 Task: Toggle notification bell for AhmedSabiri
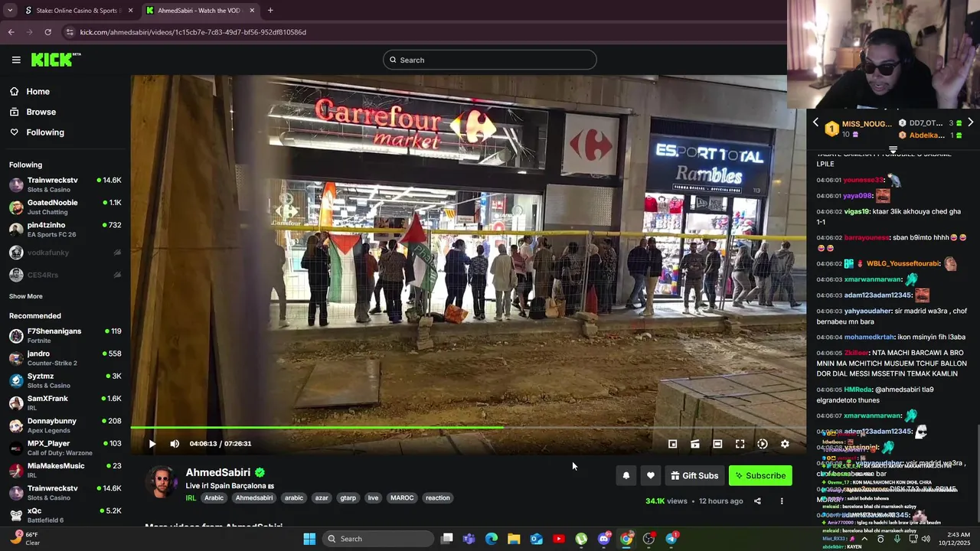click(x=626, y=476)
